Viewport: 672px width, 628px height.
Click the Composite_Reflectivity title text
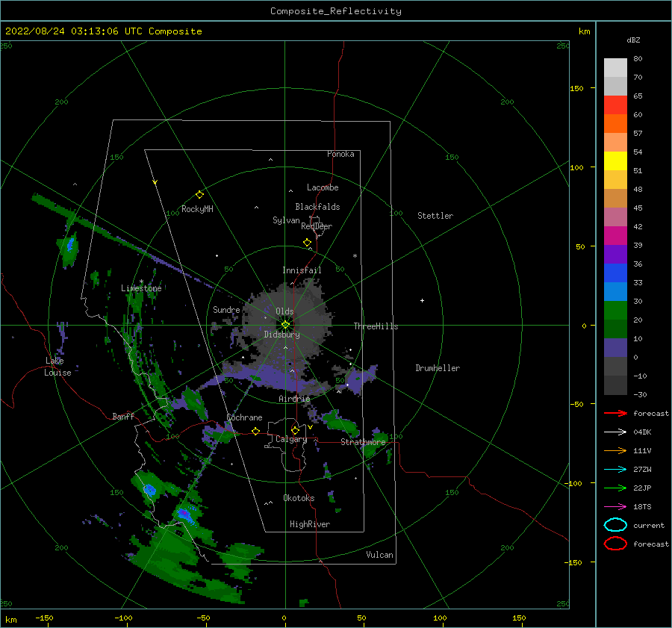(336, 11)
